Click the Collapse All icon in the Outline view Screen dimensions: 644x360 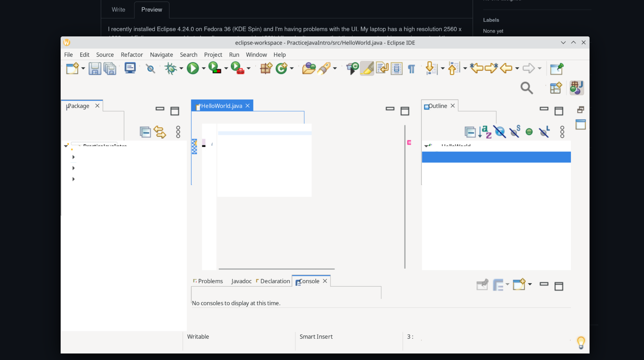click(470, 132)
